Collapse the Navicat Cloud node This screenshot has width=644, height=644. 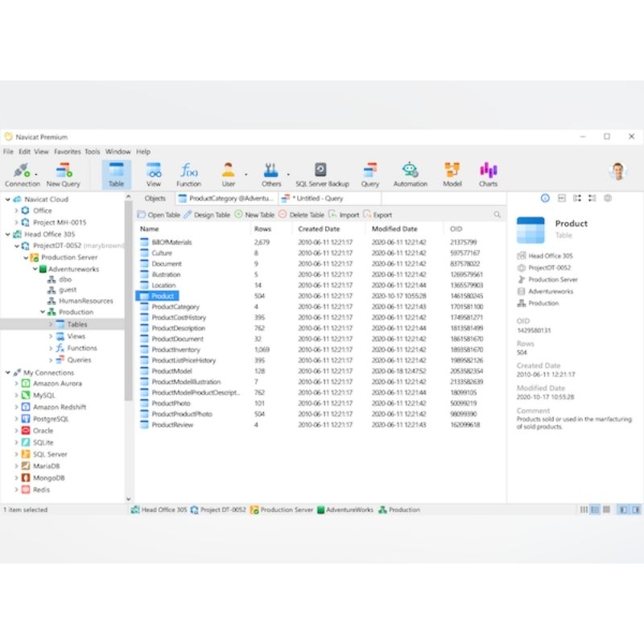[8, 200]
